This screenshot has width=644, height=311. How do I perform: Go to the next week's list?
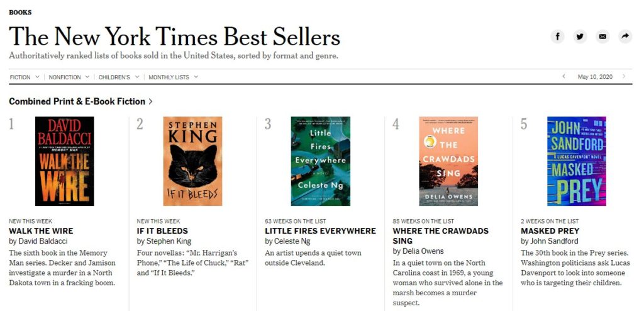pos(624,77)
